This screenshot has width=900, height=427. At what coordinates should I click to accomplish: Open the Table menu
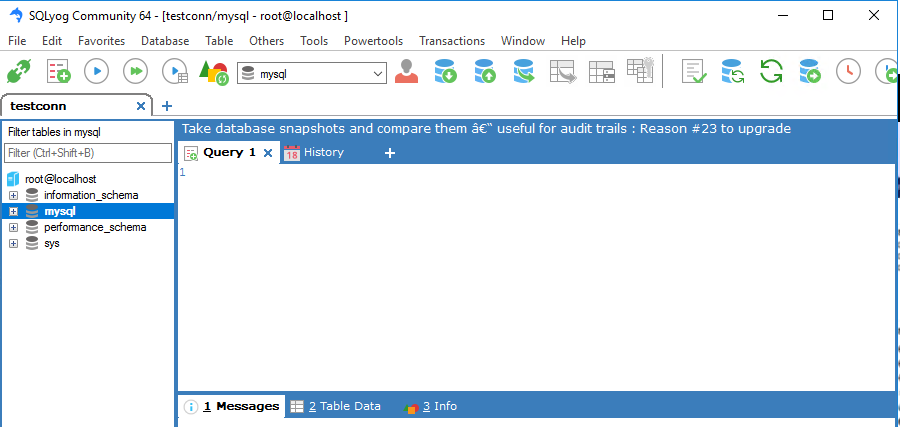pyautogui.click(x=219, y=41)
